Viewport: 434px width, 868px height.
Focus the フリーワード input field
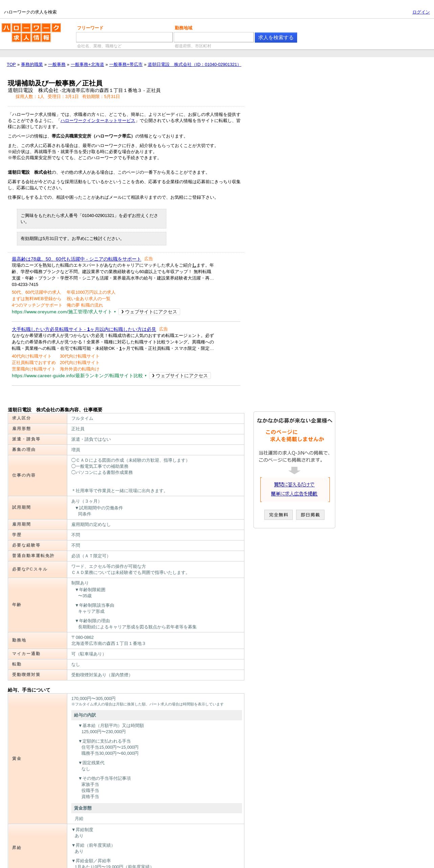[x=124, y=37]
